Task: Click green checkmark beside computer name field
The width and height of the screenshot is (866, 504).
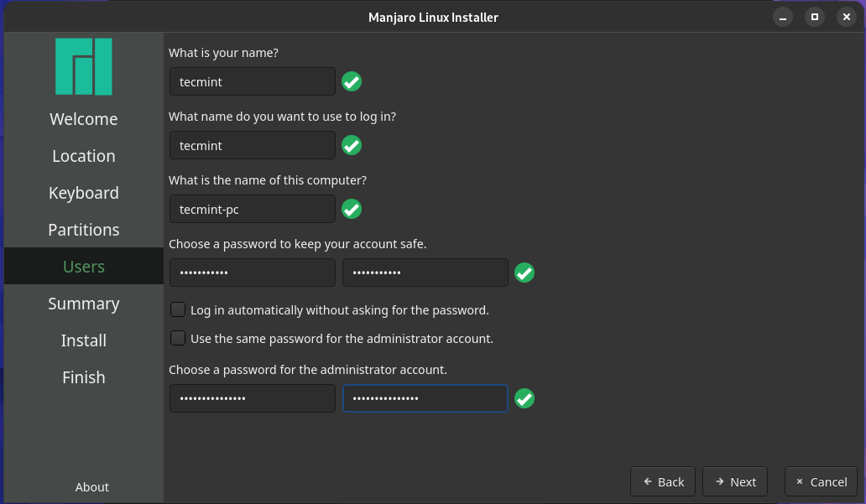Action: pyautogui.click(x=352, y=210)
